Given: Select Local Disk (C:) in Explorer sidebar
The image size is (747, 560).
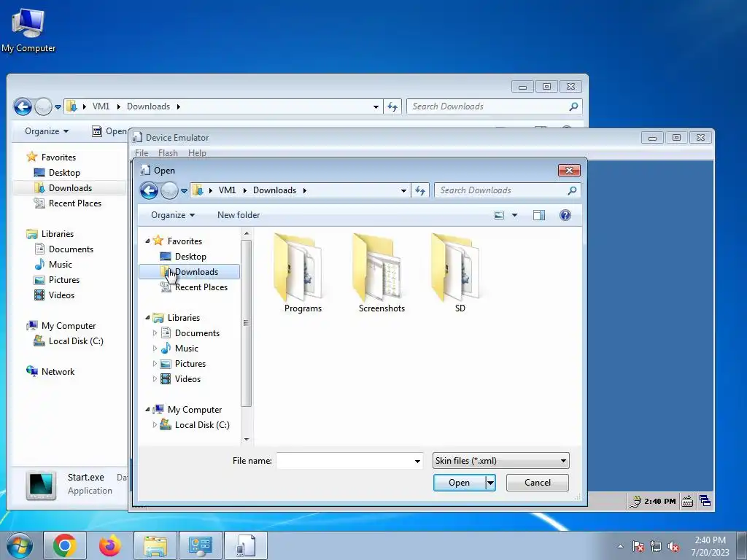Looking at the screenshot, I should pos(69,341).
